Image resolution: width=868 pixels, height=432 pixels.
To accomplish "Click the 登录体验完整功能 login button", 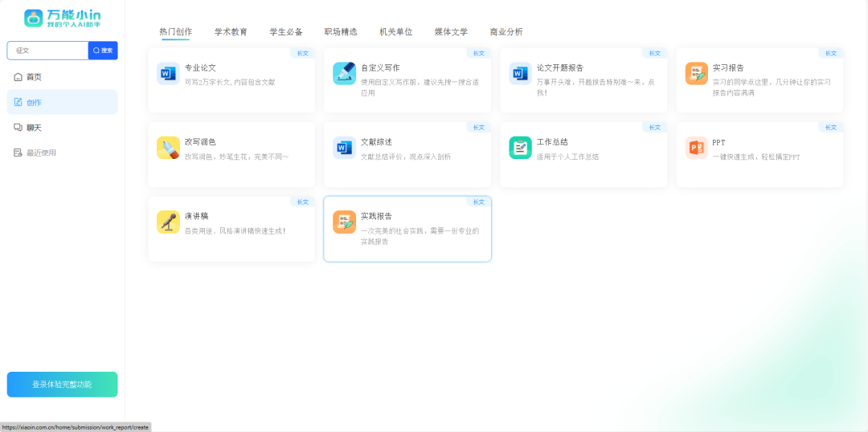I will [x=62, y=385].
